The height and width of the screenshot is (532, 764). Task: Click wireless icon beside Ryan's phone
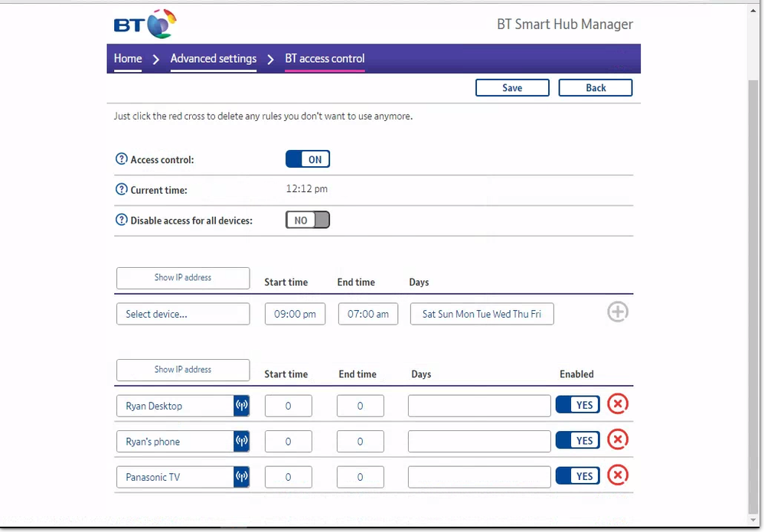pos(242,441)
